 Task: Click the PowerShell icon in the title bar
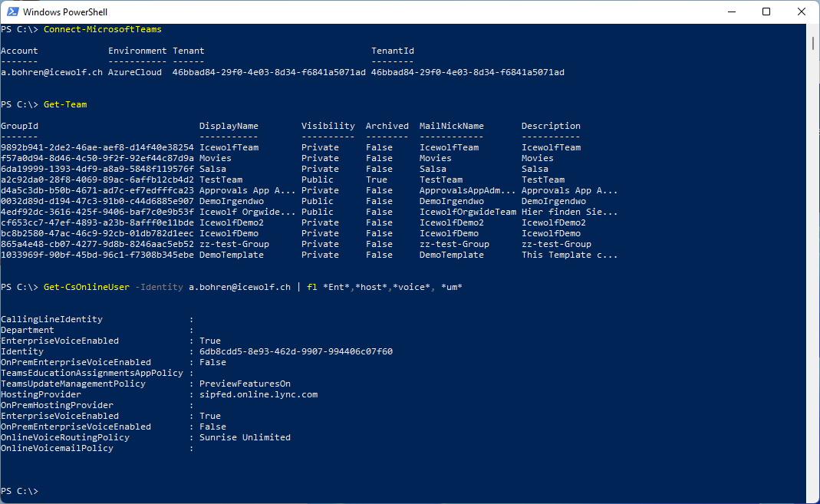12,12
